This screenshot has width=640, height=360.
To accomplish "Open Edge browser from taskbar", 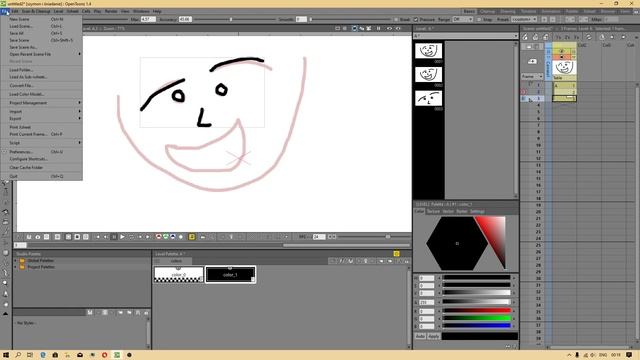I will pos(43,355).
